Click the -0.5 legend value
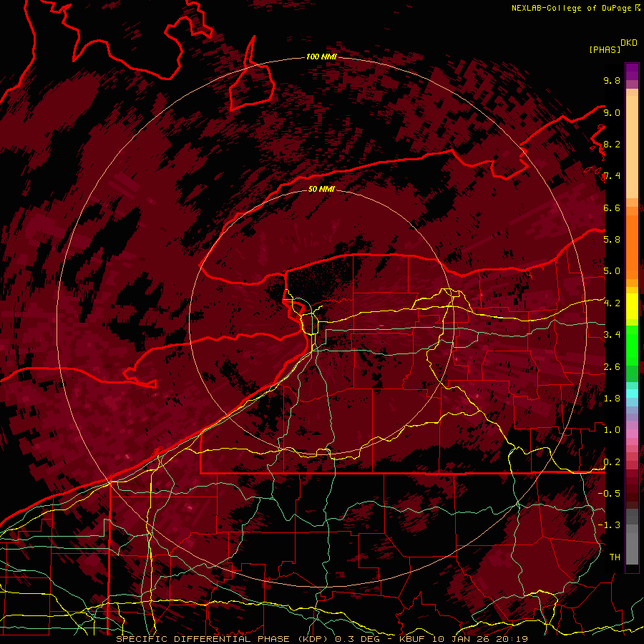The width and height of the screenshot is (644, 644). coord(609,493)
